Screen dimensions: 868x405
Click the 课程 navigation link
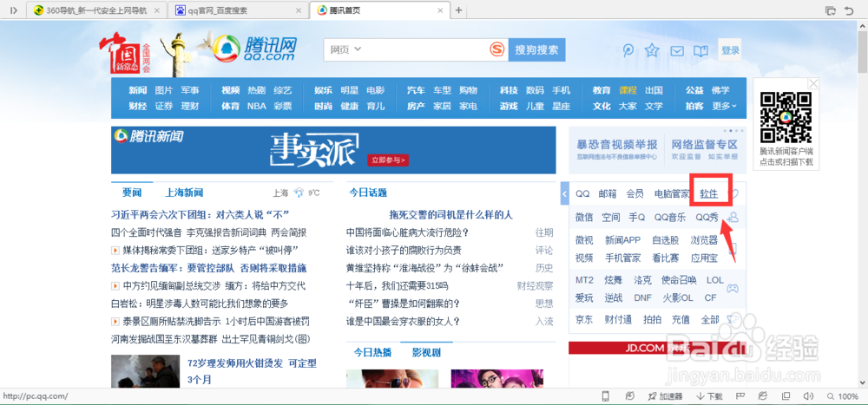click(x=628, y=90)
